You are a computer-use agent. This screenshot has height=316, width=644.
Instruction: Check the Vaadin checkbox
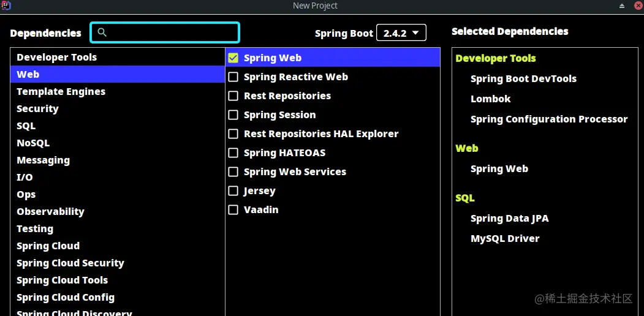point(233,209)
